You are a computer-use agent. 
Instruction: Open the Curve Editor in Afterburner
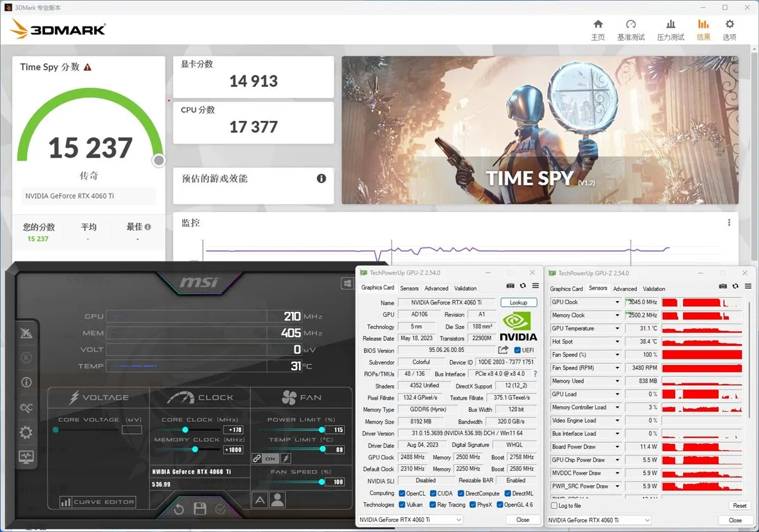pos(97,502)
